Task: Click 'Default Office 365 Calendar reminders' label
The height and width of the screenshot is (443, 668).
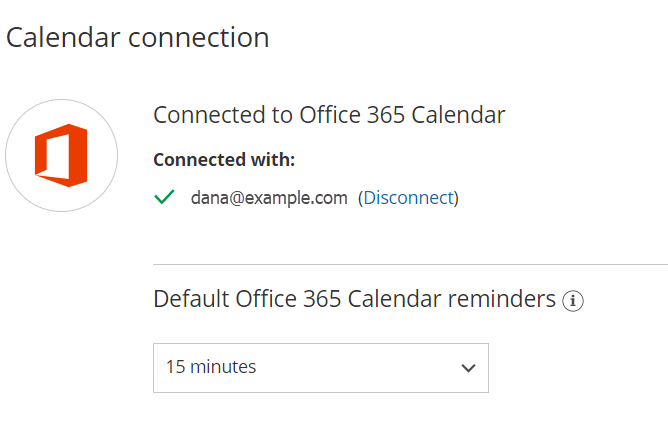Action: click(x=354, y=298)
